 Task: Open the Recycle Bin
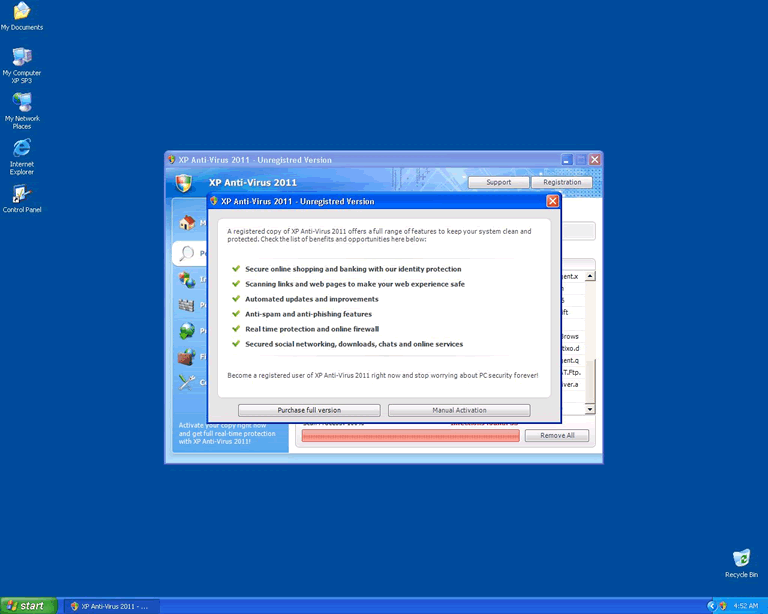pos(741,558)
